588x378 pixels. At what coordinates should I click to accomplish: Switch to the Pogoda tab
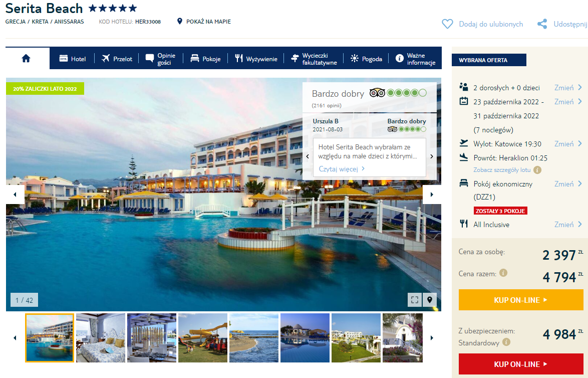pyautogui.click(x=366, y=59)
